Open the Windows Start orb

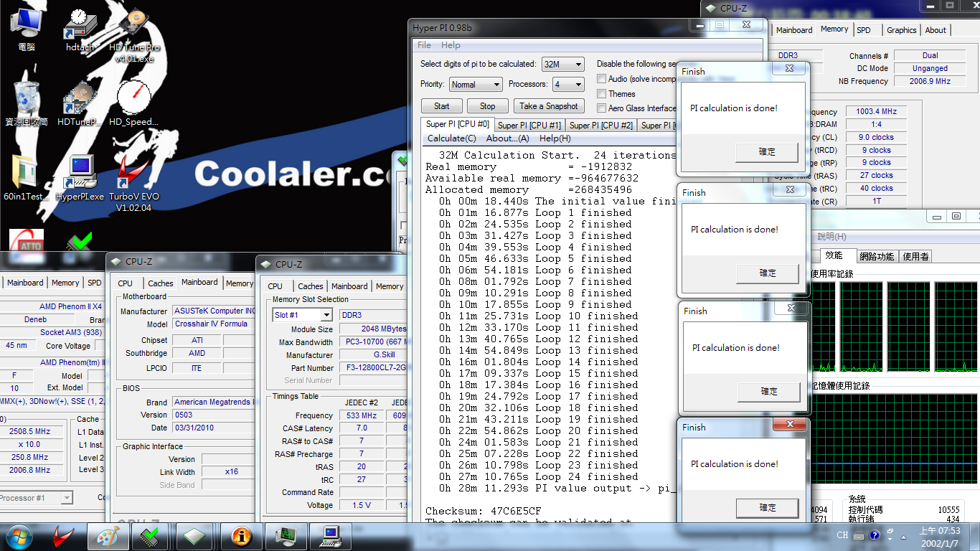(x=19, y=536)
